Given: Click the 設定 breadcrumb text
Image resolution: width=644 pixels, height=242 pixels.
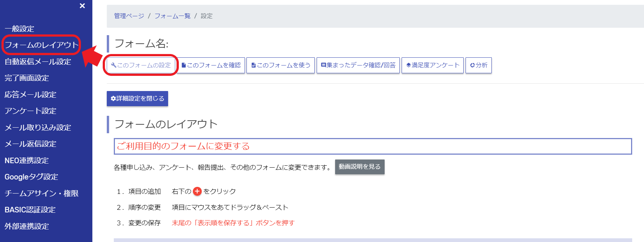Looking at the screenshot, I should click(x=207, y=16).
